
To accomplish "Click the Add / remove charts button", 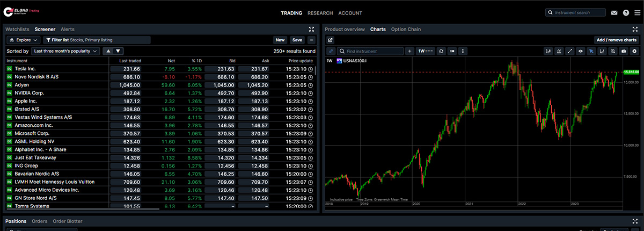I will (617, 40).
